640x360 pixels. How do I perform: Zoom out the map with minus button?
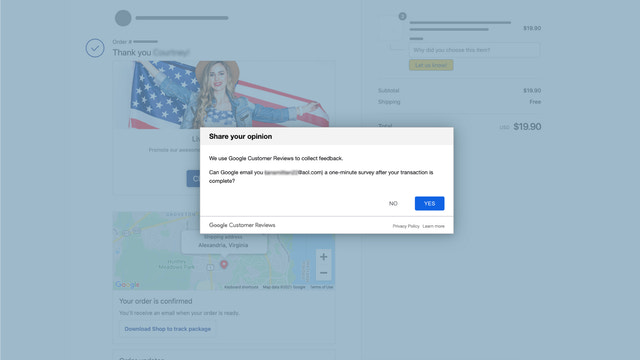point(324,273)
